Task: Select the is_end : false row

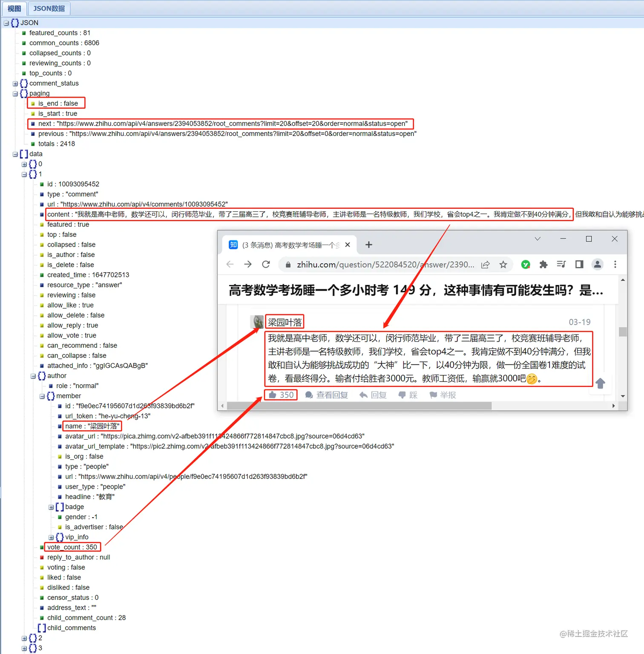Action: [58, 104]
